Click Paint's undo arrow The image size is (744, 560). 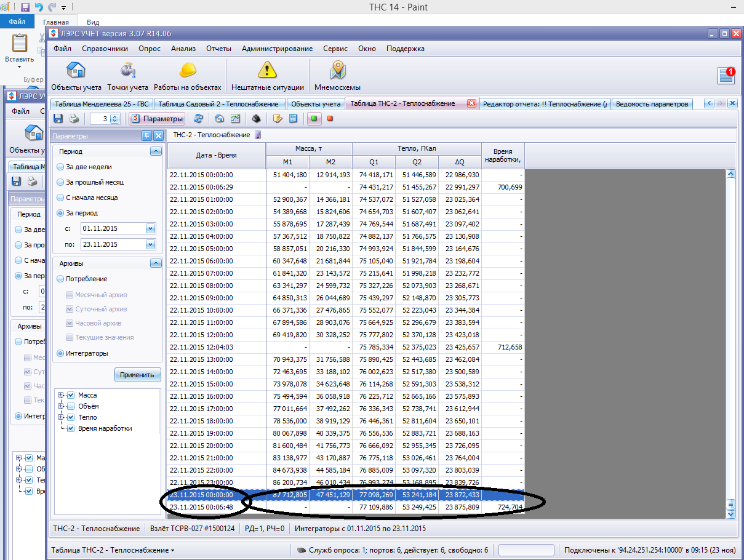tap(39, 7)
